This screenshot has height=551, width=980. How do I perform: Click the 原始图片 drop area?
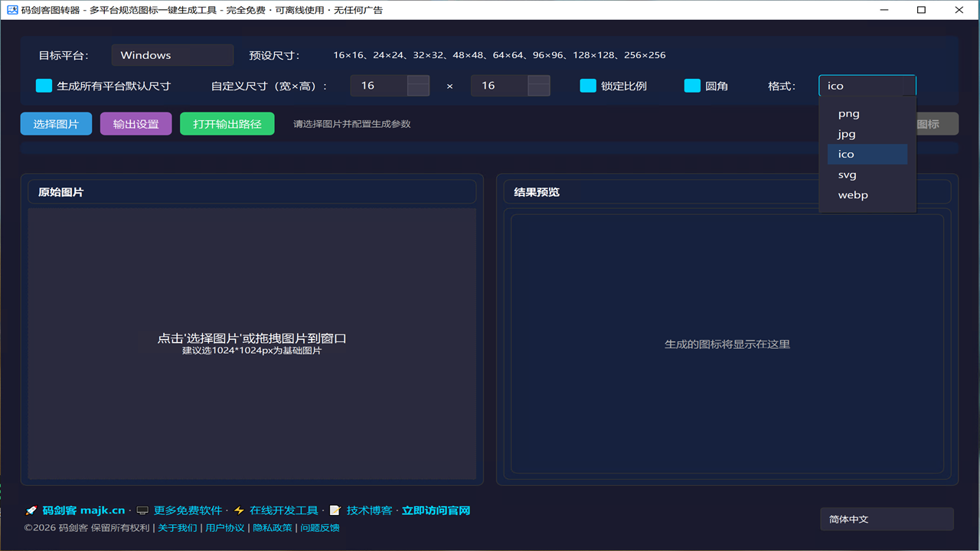252,344
